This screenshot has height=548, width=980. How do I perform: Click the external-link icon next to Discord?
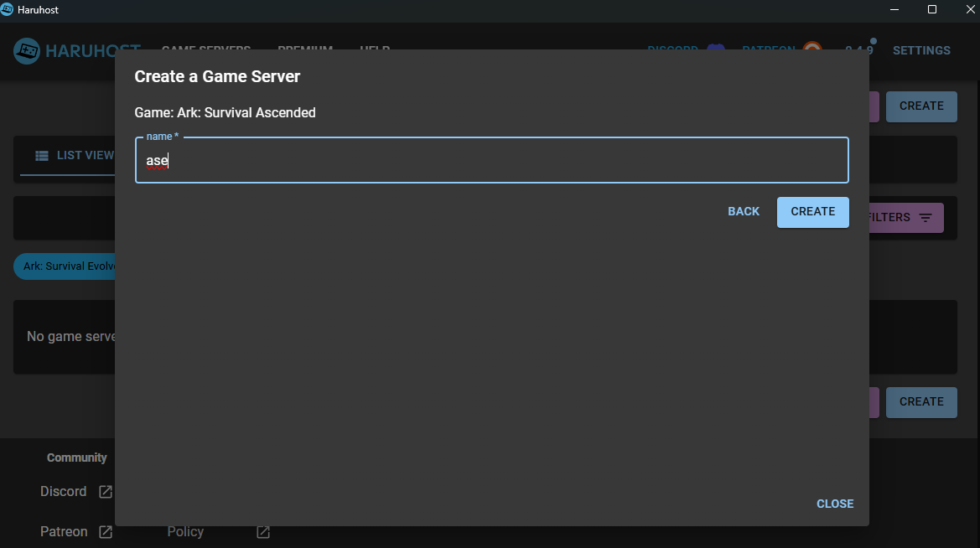106,492
